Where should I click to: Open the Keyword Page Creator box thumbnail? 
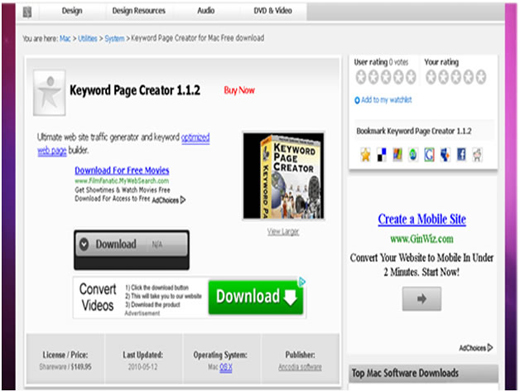coord(283,176)
